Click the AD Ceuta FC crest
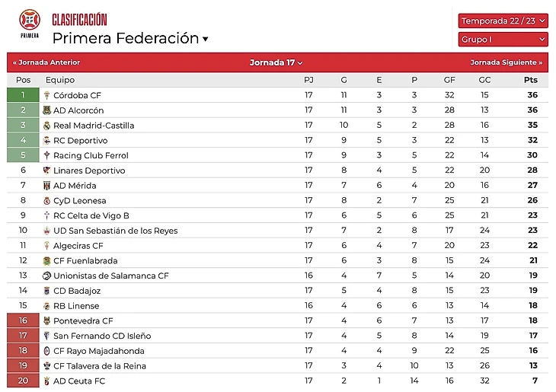The height and width of the screenshot is (392, 556). 46,381
